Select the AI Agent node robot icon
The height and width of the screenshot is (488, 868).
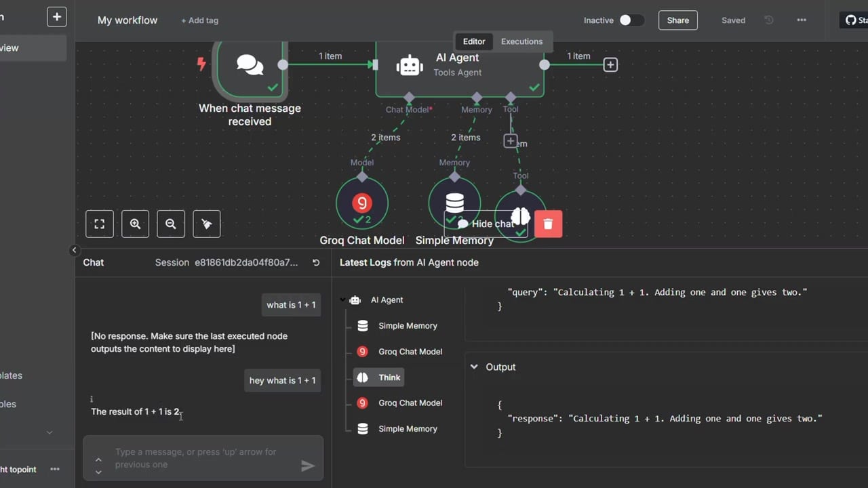[x=410, y=65]
